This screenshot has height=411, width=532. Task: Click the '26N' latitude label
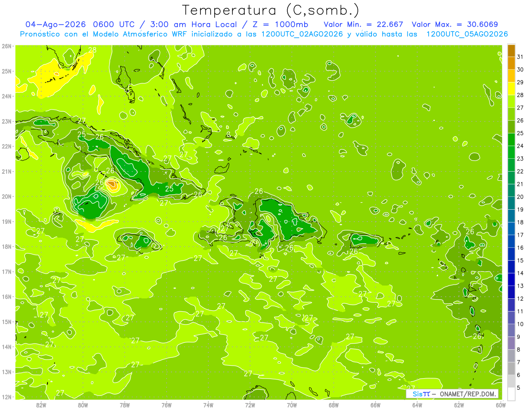(7, 46)
